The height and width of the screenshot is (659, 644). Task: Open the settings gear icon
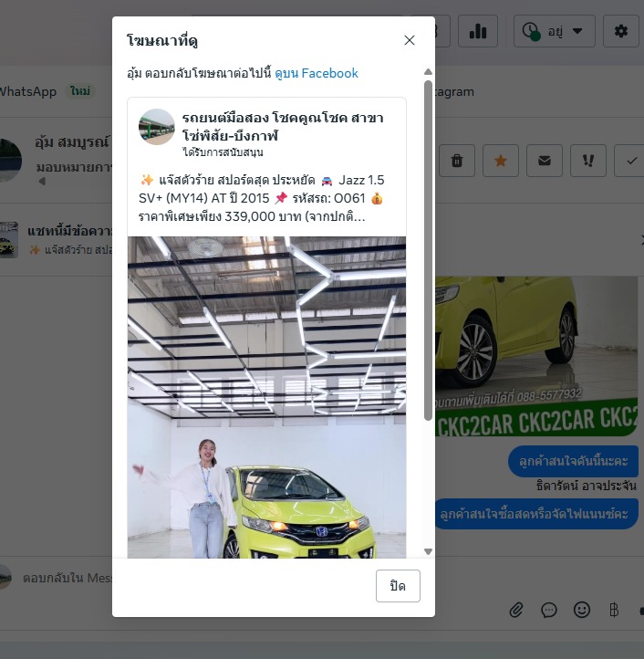coord(621,31)
